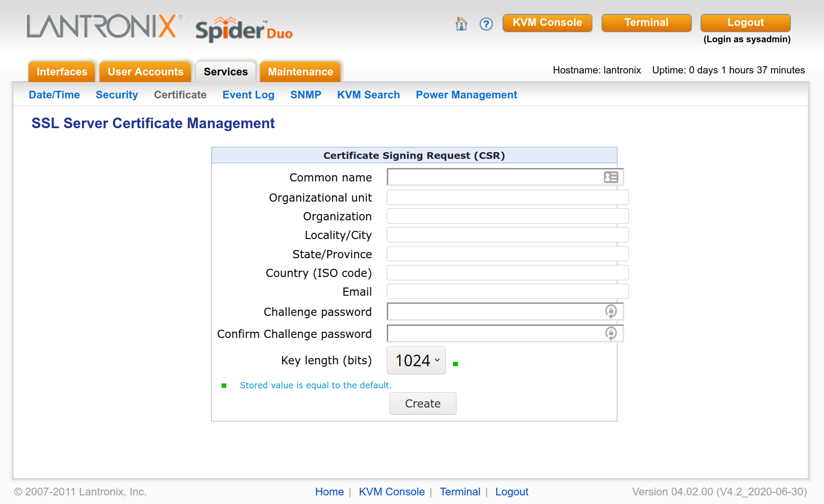Click the key icon in Confirm Challenge password
Screen dimensions: 824x504
(611, 333)
